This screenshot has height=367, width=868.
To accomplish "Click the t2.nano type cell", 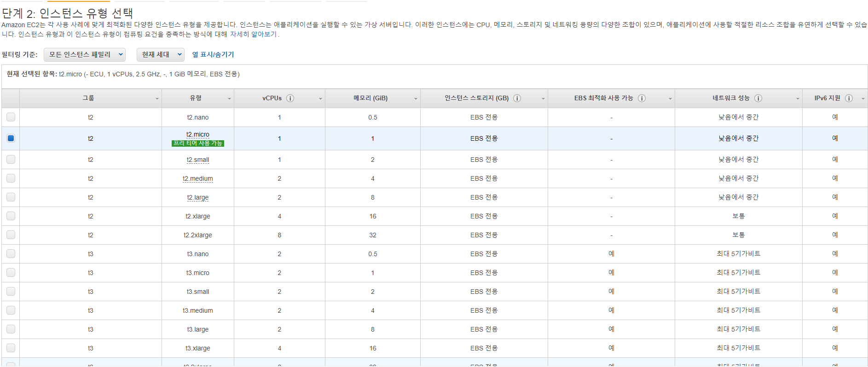I will pyautogui.click(x=198, y=117).
